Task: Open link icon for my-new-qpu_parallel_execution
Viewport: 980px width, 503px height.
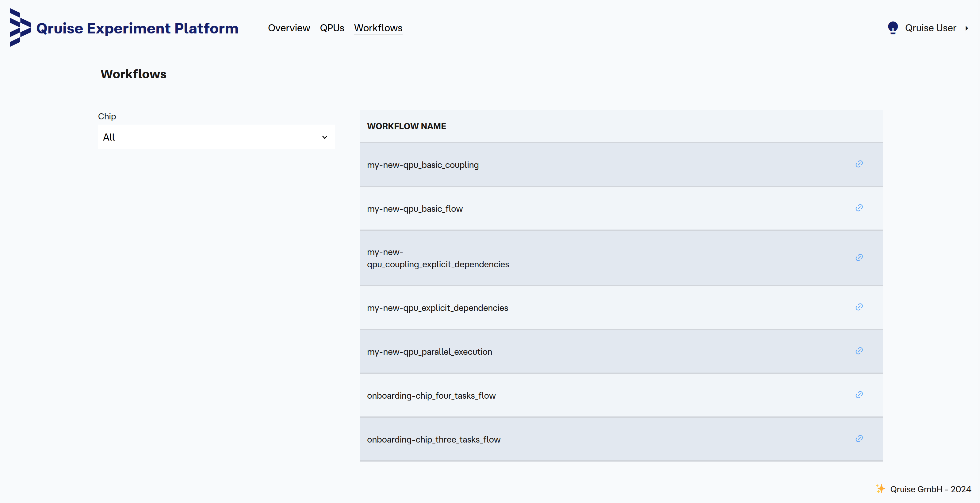Action: coord(859,351)
